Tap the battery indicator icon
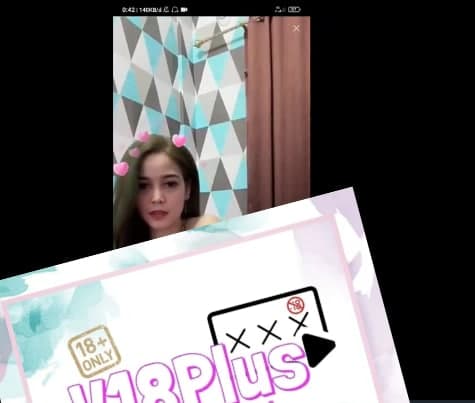This screenshot has height=403, width=475. [294, 10]
